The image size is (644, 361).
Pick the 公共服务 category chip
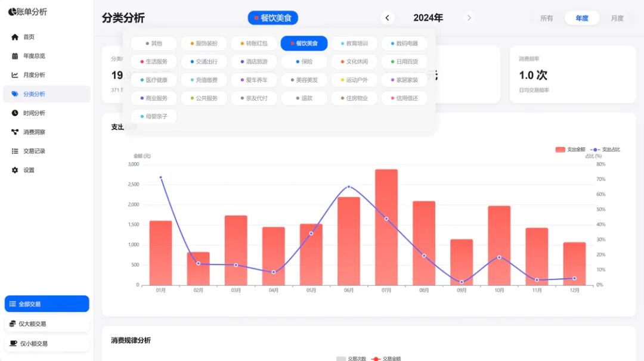(204, 98)
